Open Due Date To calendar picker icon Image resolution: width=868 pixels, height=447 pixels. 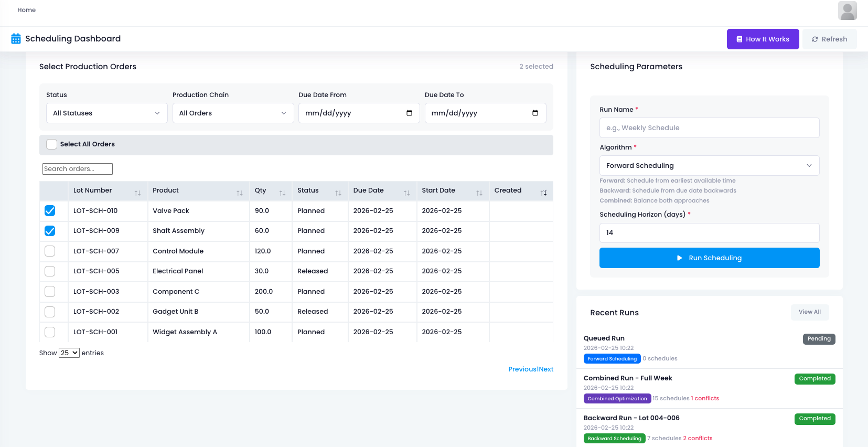coord(535,113)
